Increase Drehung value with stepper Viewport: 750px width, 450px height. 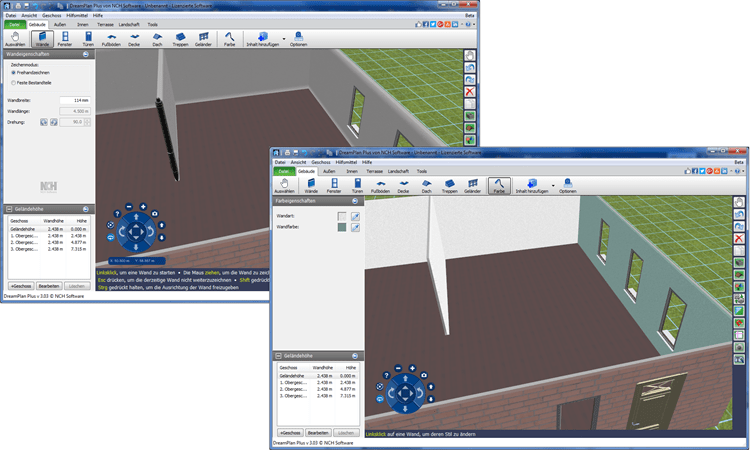[87, 120]
